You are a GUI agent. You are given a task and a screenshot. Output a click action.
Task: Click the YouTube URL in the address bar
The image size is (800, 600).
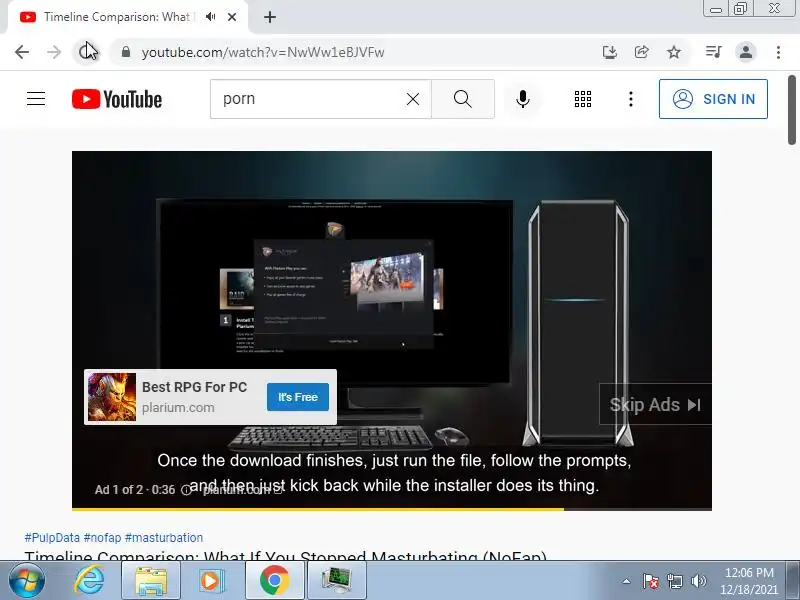(263, 52)
